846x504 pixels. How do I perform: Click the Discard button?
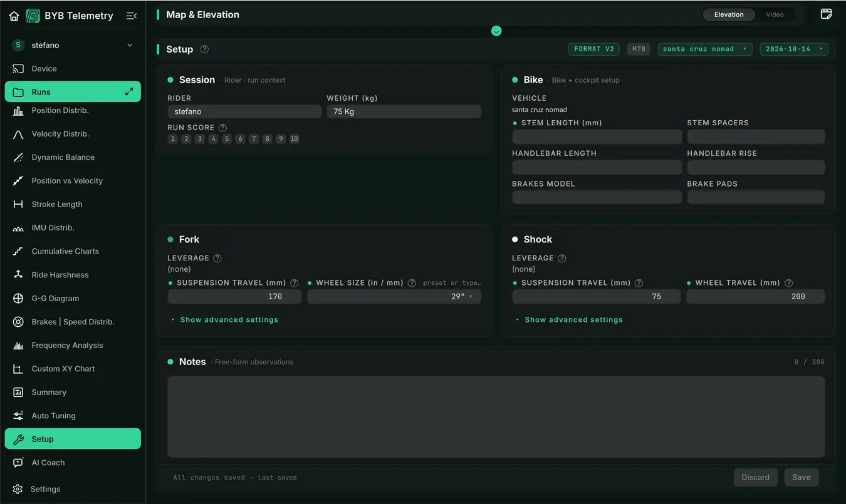756,477
